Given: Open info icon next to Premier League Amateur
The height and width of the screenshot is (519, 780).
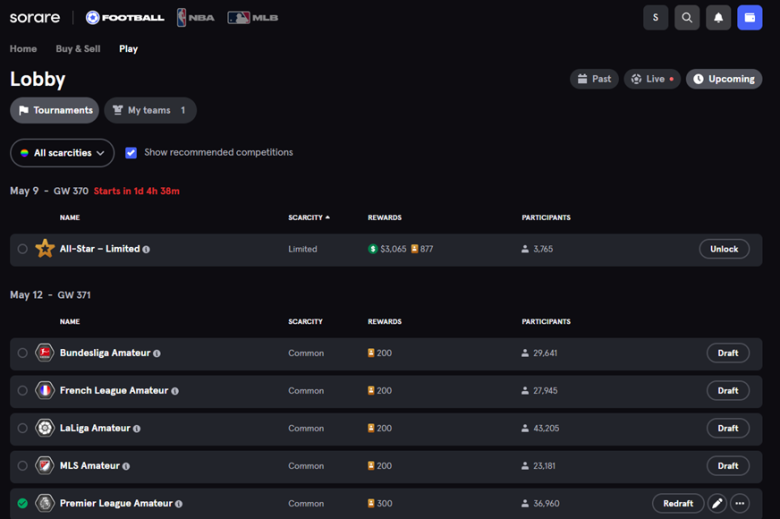Looking at the screenshot, I should 179,504.
